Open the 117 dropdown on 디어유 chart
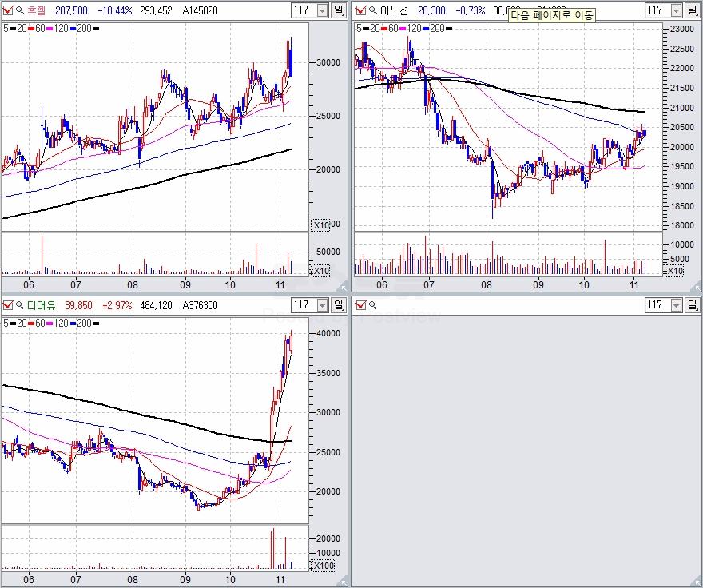 click(x=322, y=305)
